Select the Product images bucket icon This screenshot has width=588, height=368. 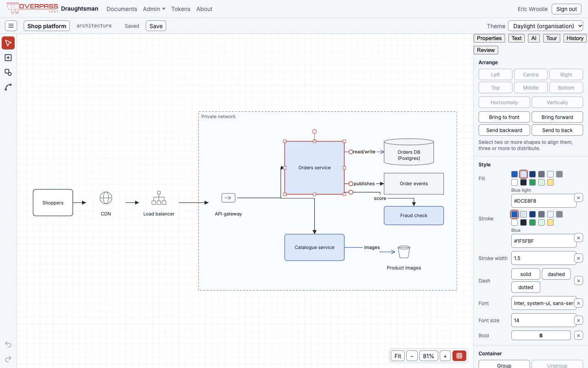(x=404, y=252)
